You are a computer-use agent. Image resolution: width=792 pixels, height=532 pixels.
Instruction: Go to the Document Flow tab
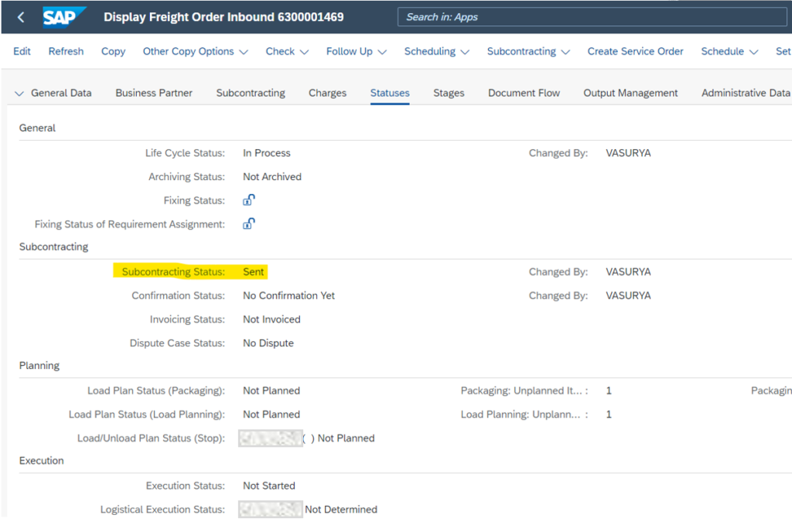pos(524,93)
